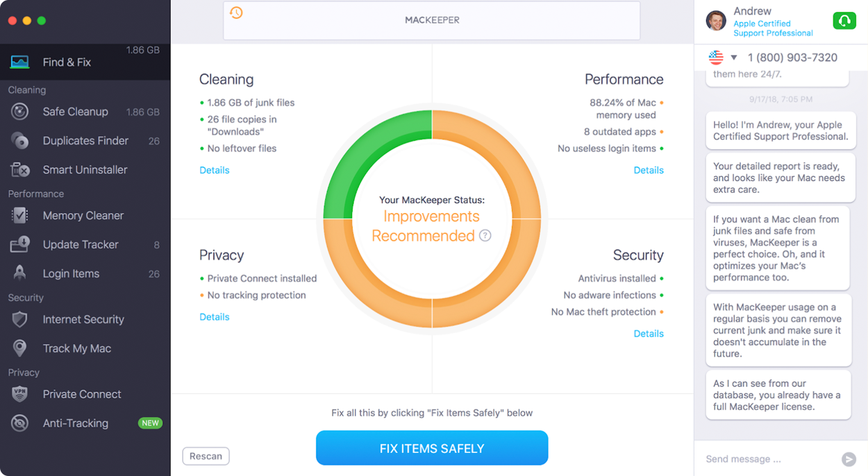Open Track My Mac pin icon
Image resolution: width=868 pixels, height=476 pixels.
pos(19,348)
